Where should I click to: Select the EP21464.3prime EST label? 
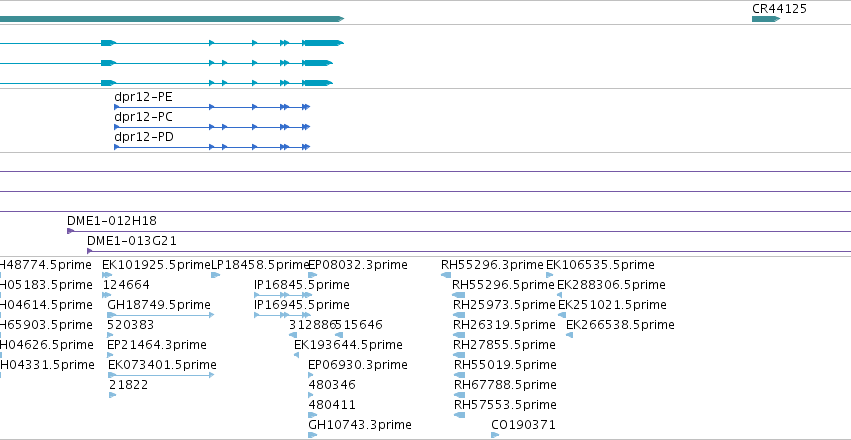click(157, 345)
